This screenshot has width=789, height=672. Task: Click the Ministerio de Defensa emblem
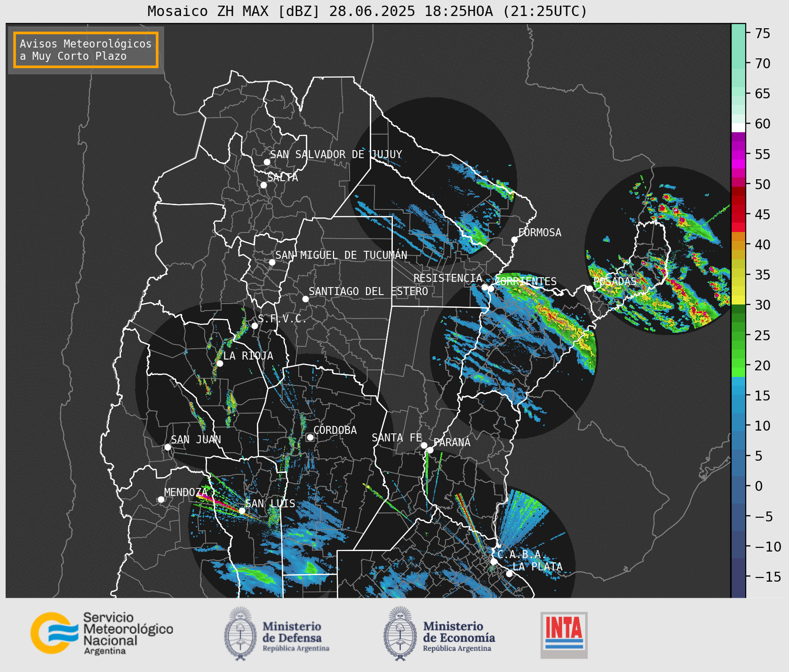pyautogui.click(x=240, y=633)
